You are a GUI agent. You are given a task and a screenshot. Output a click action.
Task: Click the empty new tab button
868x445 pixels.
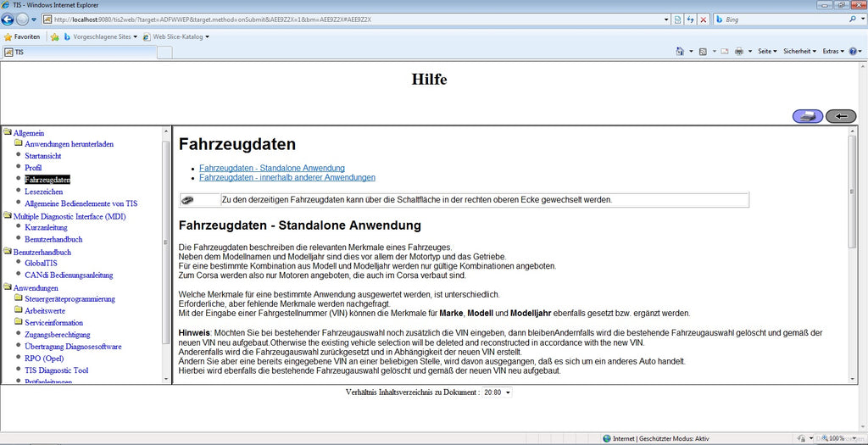click(165, 52)
